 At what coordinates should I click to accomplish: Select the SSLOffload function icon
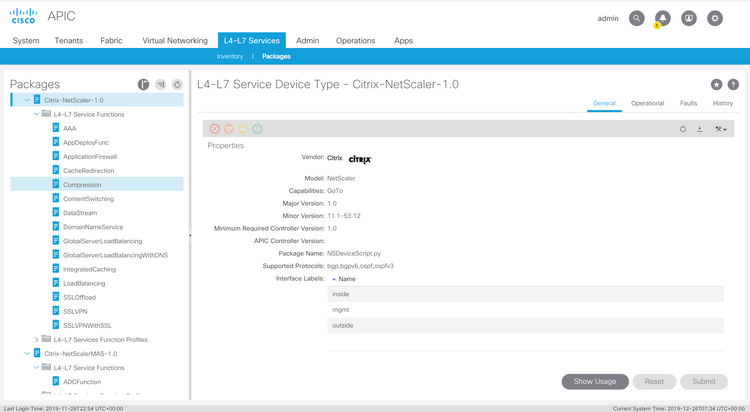(56, 297)
